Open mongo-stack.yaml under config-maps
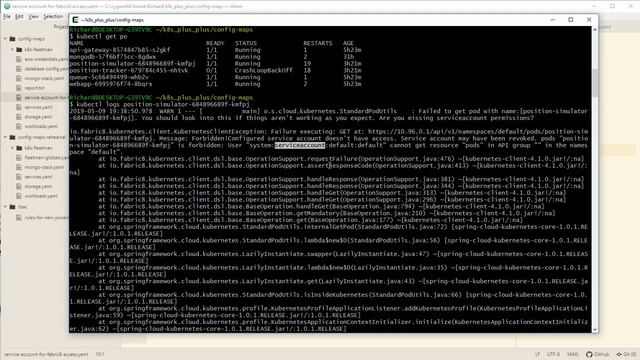 tap(44, 78)
